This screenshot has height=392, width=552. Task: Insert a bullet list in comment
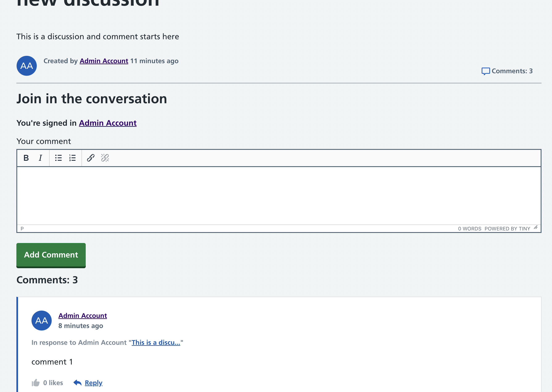tap(58, 158)
